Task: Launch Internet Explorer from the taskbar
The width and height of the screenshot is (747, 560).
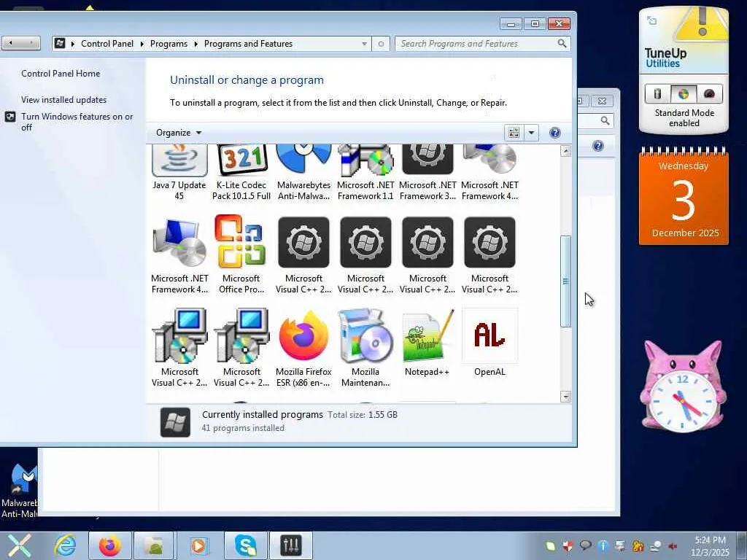Action: (x=65, y=545)
